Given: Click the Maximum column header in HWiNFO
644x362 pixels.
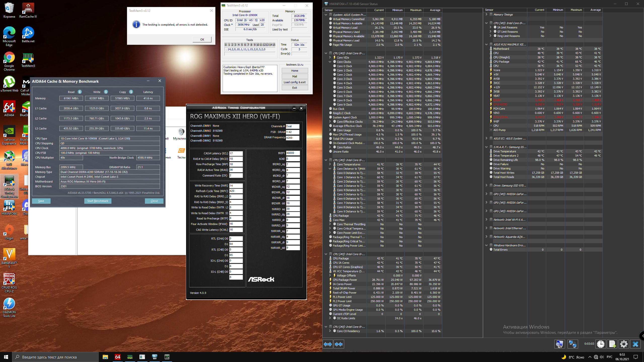Looking at the screenshot, I should click(416, 10).
